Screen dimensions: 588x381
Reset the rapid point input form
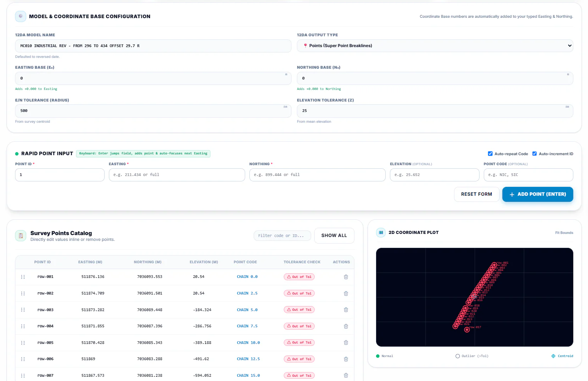coord(476,194)
